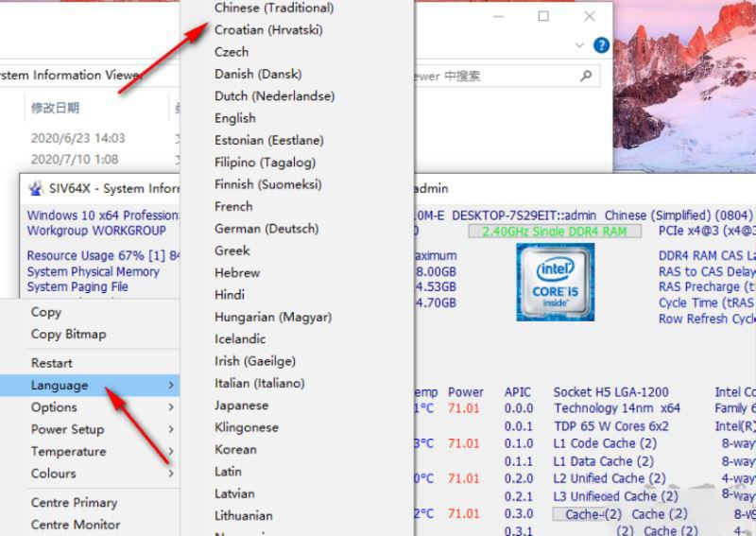The image size is (756, 536).
Task: Click the blue help question mark icon
Action: [601, 45]
